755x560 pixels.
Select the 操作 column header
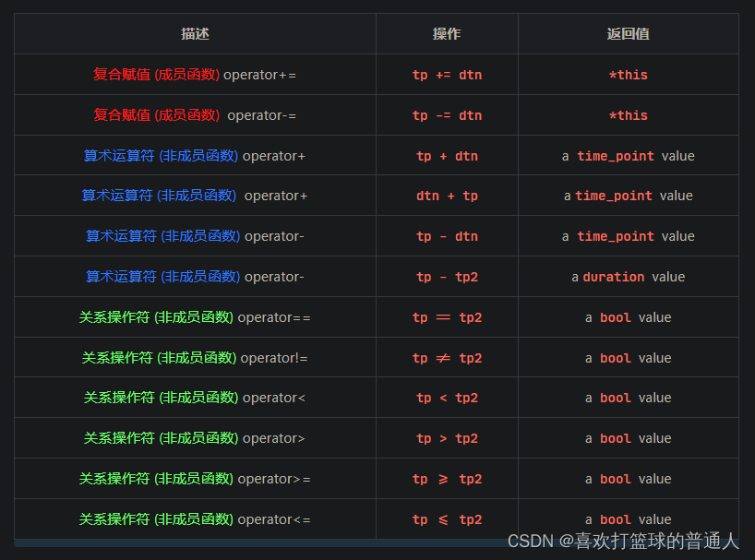(446, 34)
